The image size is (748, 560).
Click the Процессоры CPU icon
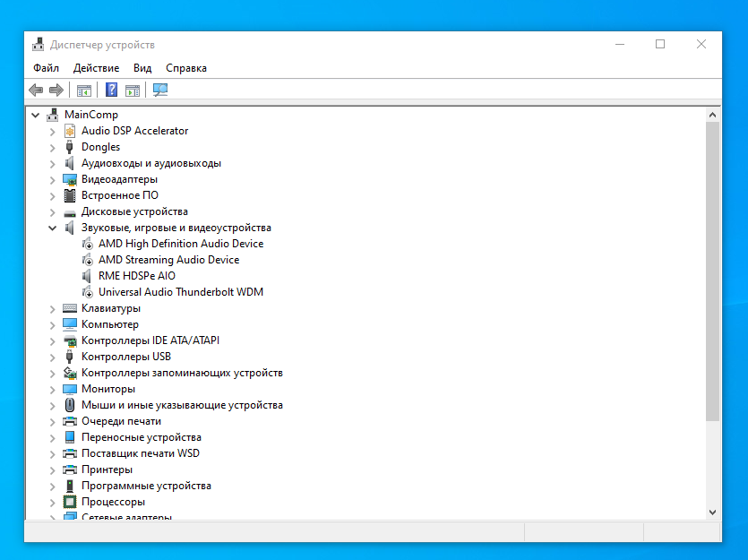click(x=70, y=502)
